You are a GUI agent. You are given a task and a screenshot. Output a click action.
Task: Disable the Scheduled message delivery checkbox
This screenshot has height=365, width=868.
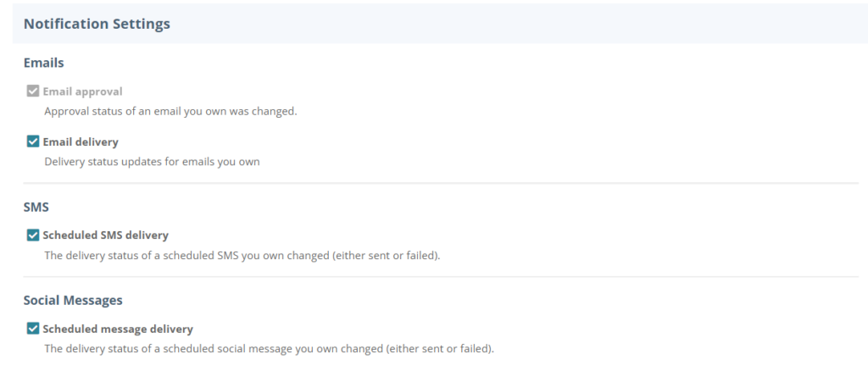click(33, 329)
